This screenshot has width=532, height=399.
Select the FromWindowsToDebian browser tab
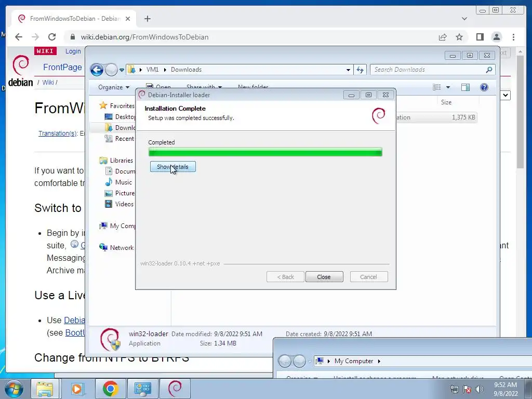tap(73, 19)
